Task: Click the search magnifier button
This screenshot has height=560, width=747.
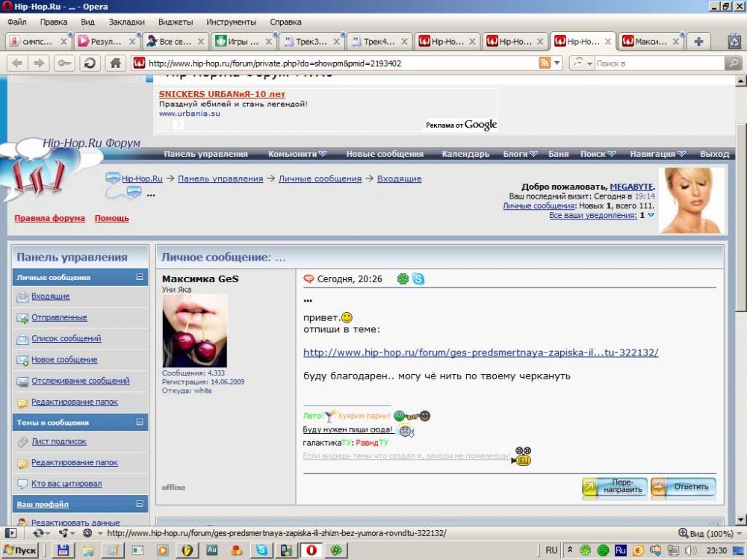Action: pos(733,63)
